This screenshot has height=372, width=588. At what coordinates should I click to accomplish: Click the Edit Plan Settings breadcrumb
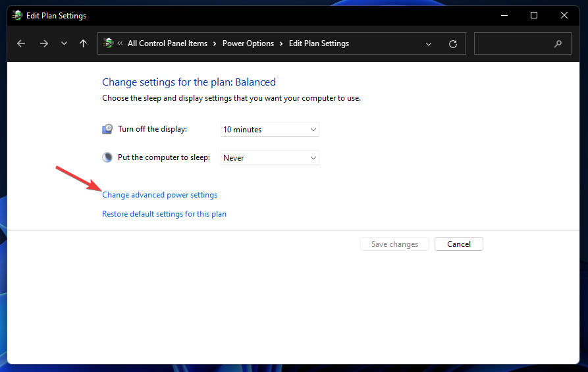point(319,43)
